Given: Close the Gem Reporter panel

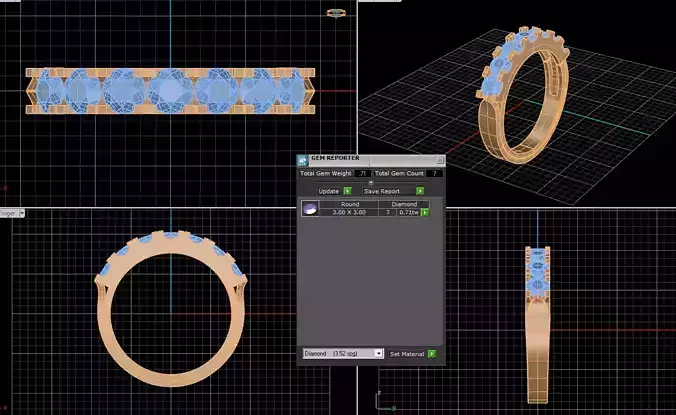Looking at the screenshot, I should [440, 160].
